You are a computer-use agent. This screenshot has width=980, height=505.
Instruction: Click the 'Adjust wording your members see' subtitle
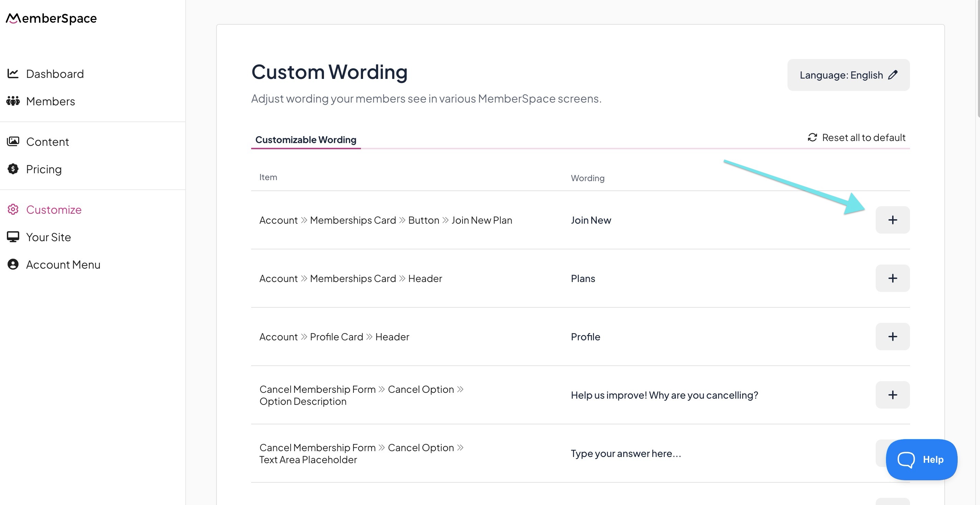[x=426, y=98]
